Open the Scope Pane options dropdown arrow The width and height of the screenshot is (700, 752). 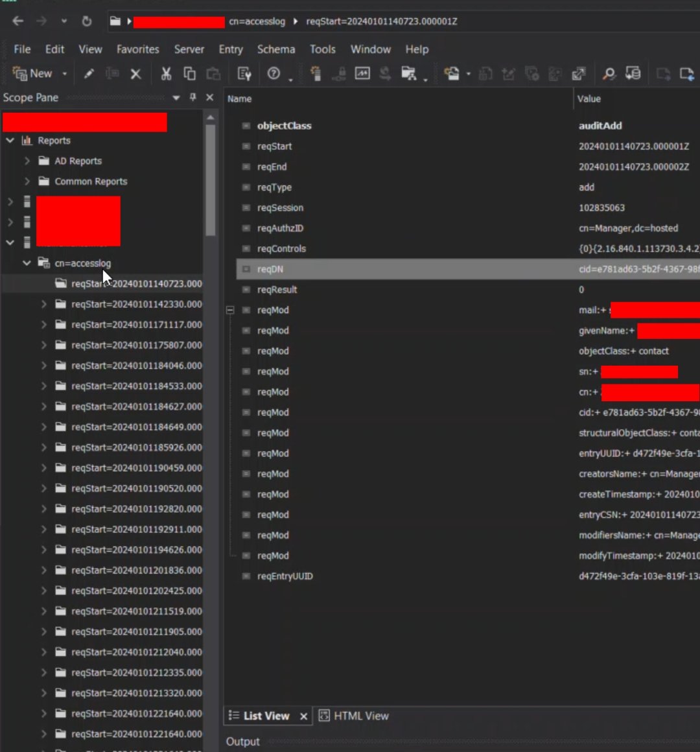coord(176,98)
